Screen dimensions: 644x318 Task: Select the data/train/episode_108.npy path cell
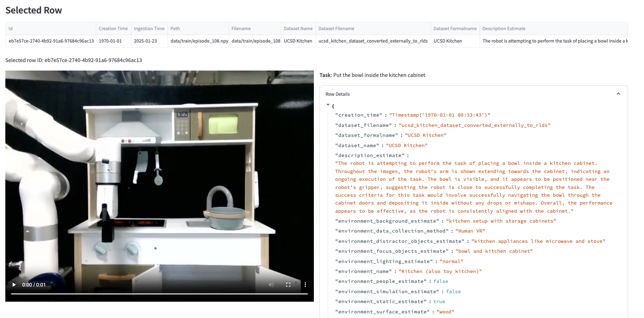pyautogui.click(x=198, y=41)
